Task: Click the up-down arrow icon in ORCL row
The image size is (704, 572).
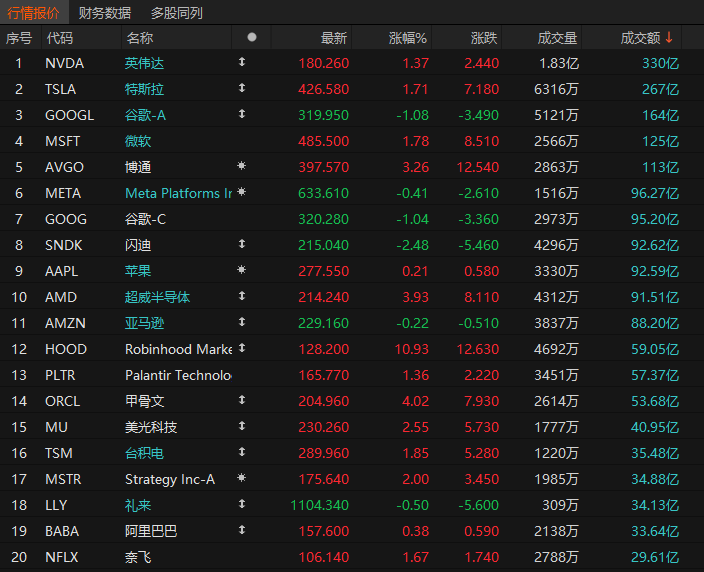Action: pyautogui.click(x=242, y=400)
